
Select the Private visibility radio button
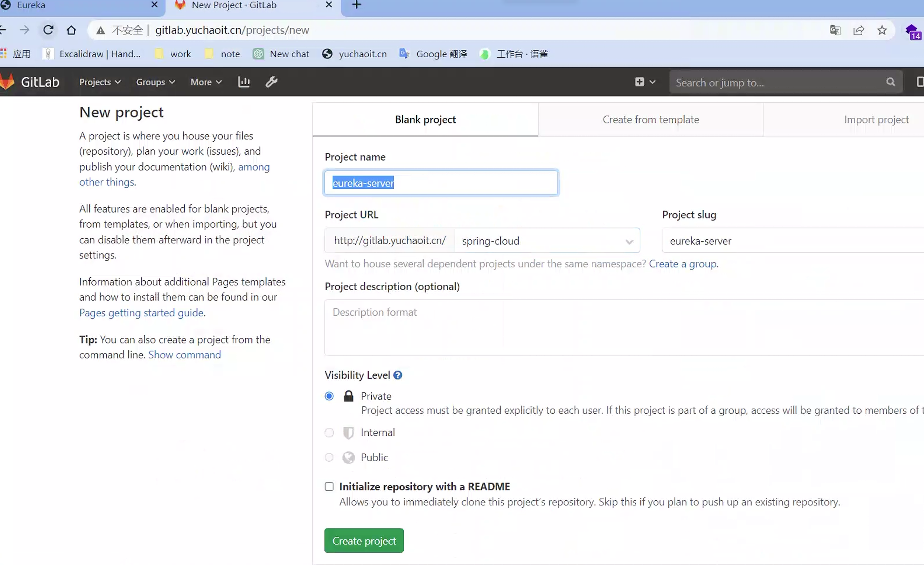coord(329,396)
